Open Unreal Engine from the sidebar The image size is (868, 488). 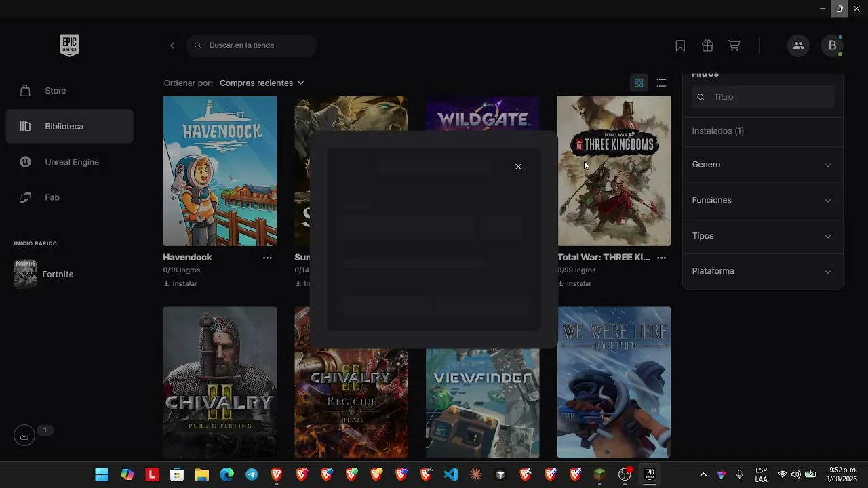(x=70, y=162)
